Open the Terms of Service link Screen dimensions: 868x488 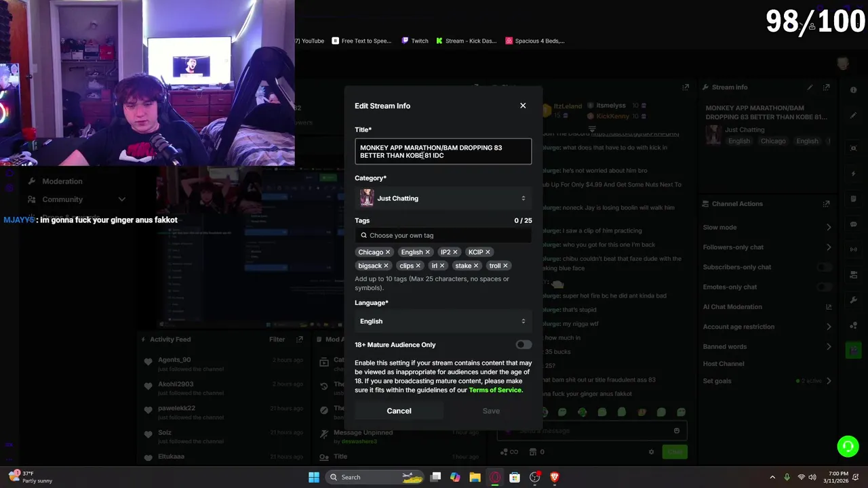495,390
